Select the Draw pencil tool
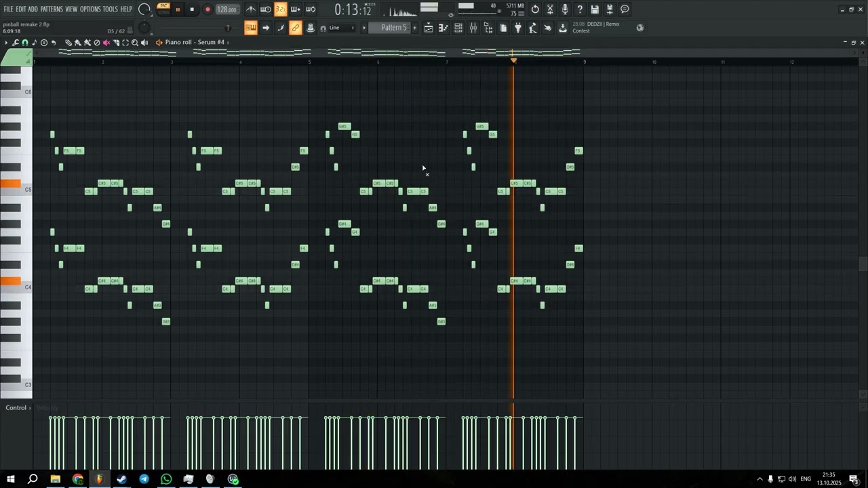The width and height of the screenshot is (868, 488). pos(68,42)
